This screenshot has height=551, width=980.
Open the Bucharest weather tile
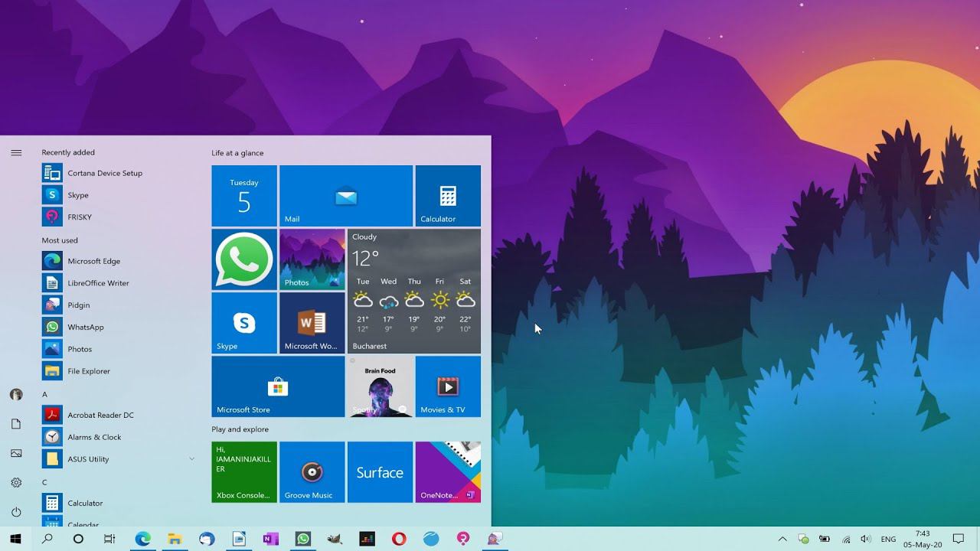coord(414,291)
